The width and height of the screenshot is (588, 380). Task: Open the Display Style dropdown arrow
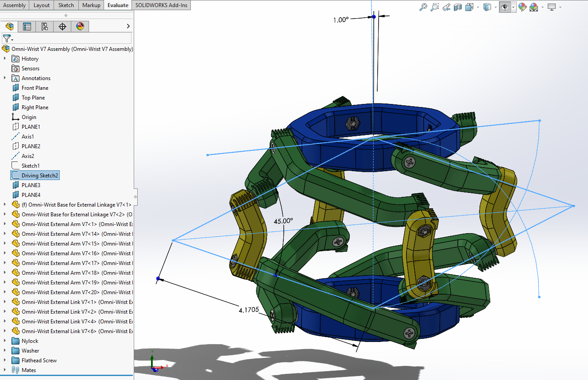(495, 7)
